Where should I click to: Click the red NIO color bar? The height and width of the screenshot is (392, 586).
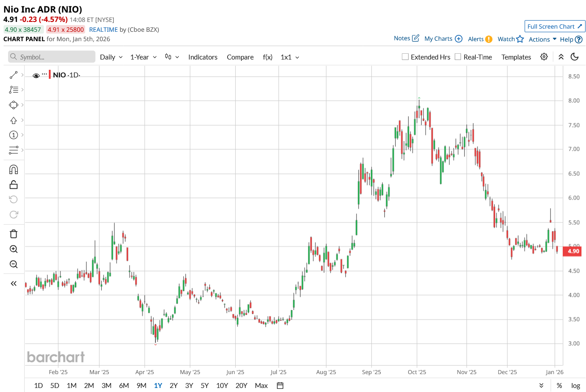50,75
